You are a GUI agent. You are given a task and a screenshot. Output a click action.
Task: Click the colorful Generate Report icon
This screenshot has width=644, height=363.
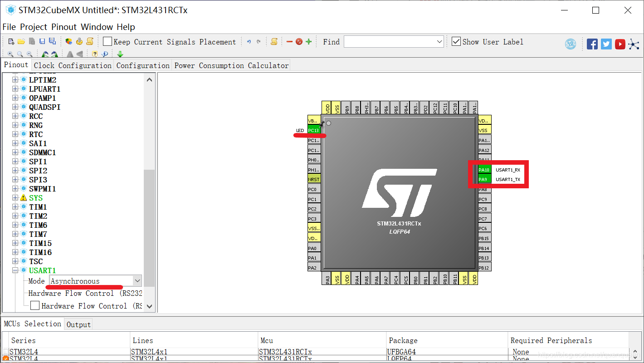(x=69, y=42)
